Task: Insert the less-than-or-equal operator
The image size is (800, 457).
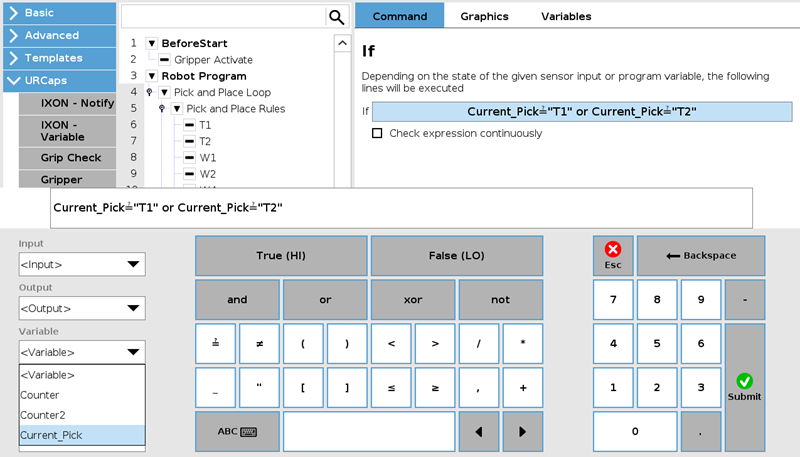Action: pos(391,388)
